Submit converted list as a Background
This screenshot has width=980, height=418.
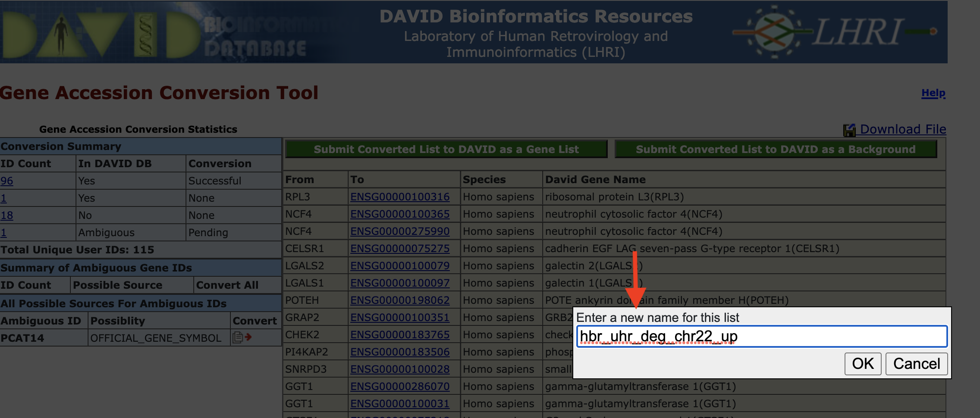pos(775,149)
